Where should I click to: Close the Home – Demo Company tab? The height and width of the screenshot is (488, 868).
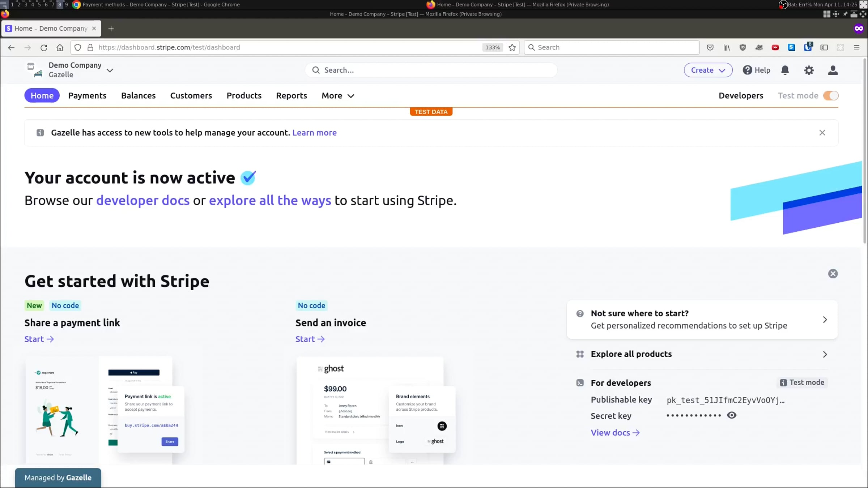(x=94, y=29)
